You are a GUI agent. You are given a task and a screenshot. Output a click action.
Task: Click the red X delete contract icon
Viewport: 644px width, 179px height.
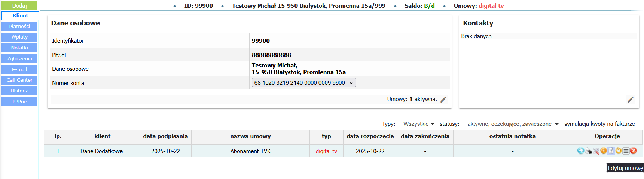tap(633, 151)
